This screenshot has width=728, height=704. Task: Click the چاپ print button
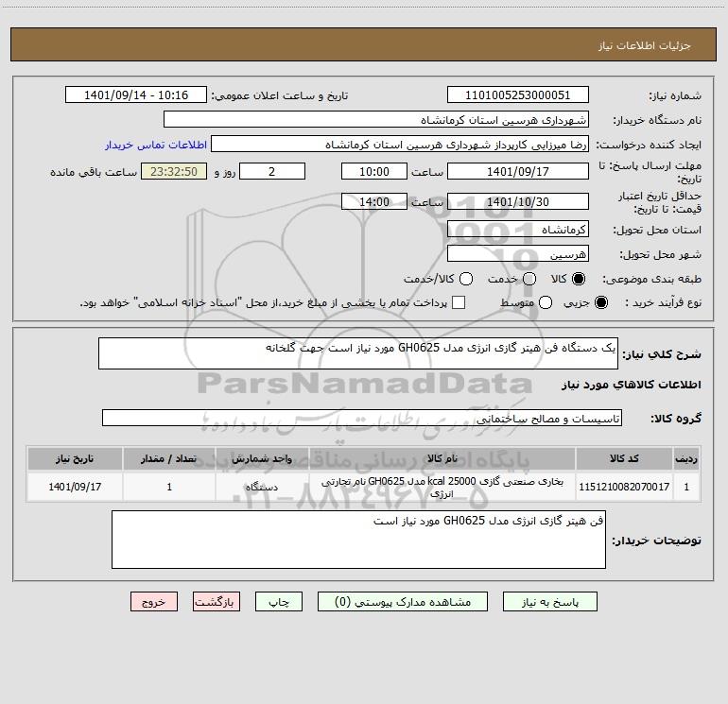279,602
